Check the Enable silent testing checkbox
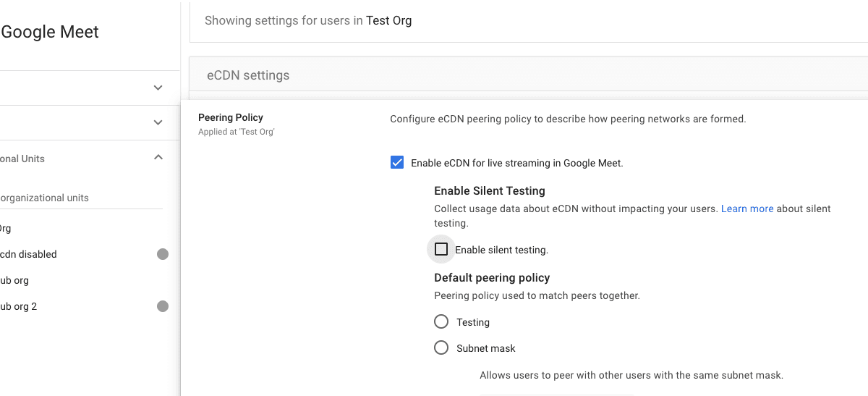This screenshot has width=868, height=396. click(x=441, y=250)
